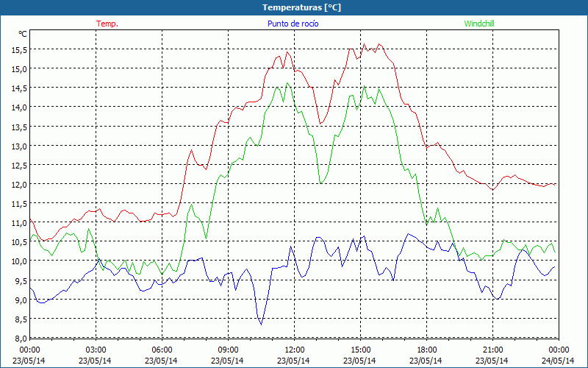Click the 15,5 y-axis value

(20, 49)
